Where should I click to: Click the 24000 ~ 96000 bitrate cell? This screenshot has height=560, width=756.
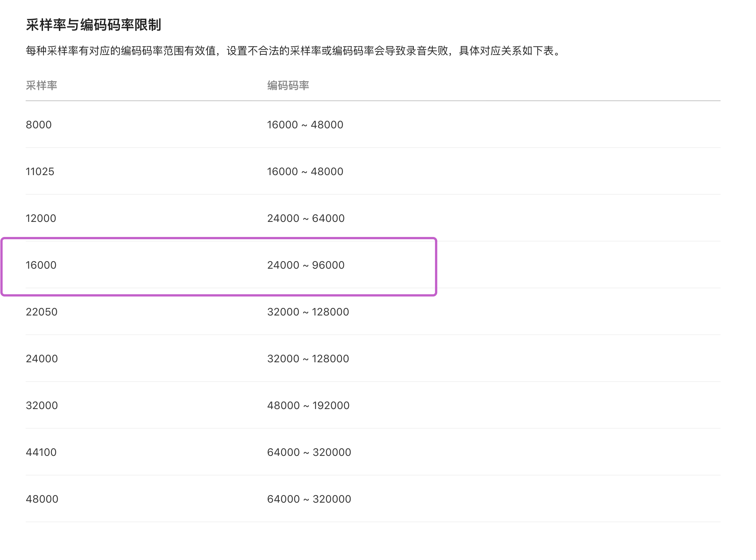point(306,265)
